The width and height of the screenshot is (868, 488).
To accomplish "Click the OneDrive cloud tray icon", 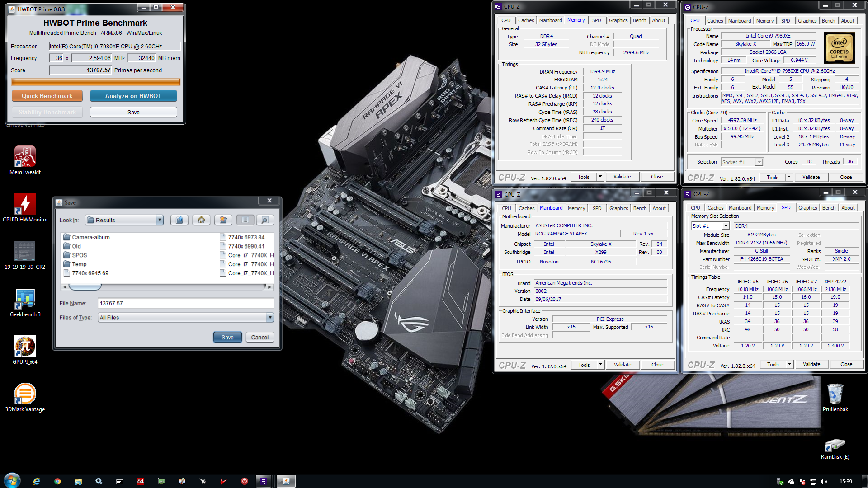I will click(791, 482).
